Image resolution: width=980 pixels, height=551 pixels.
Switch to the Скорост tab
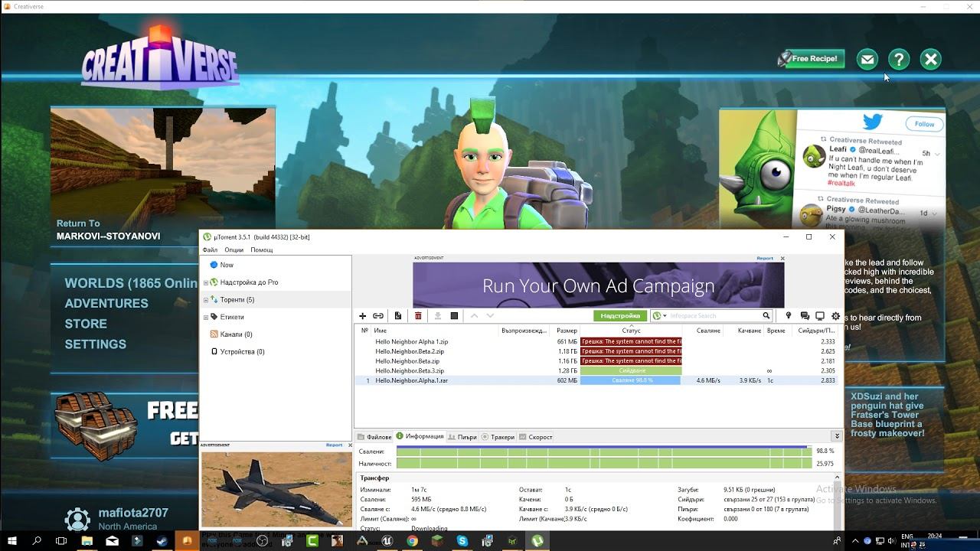click(535, 437)
